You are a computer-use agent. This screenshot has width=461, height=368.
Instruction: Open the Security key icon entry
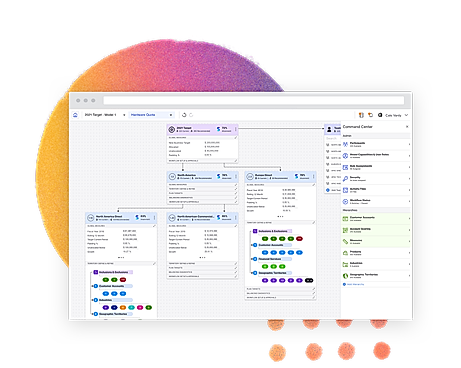tap(345, 179)
